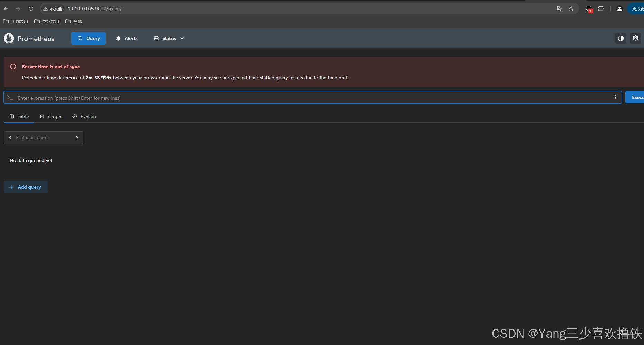This screenshot has width=644, height=345.
Task: Open the 其他 bookmark folder
Action: tap(74, 21)
